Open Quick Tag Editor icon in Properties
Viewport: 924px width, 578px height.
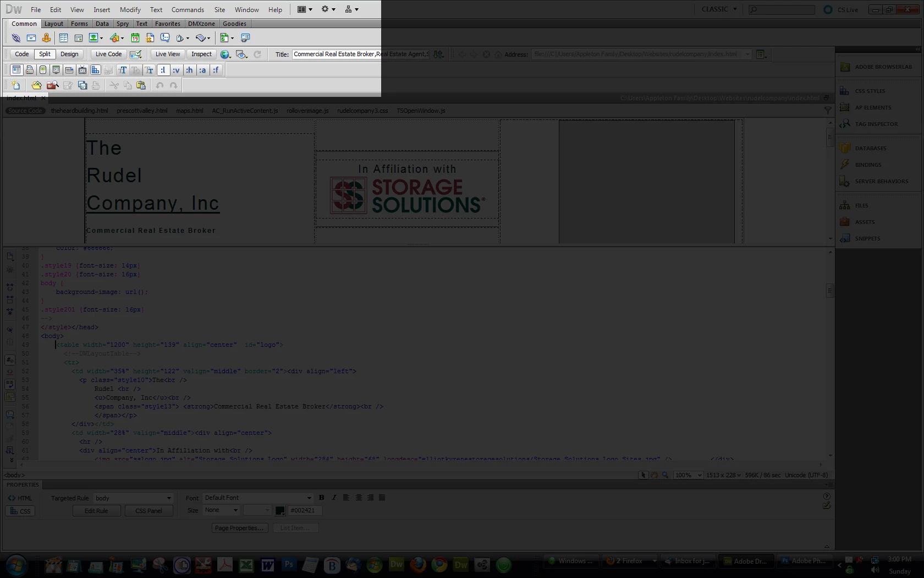[826, 505]
